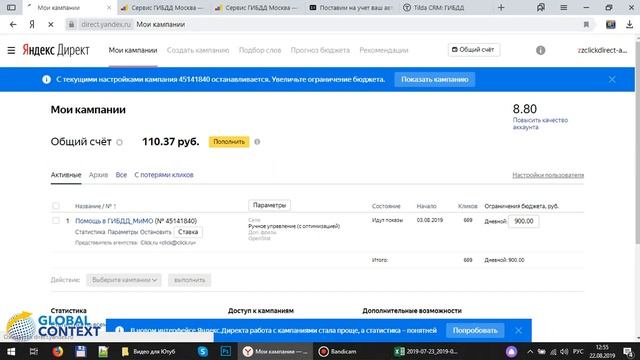Stop page loading with X button

(x=51, y=24)
